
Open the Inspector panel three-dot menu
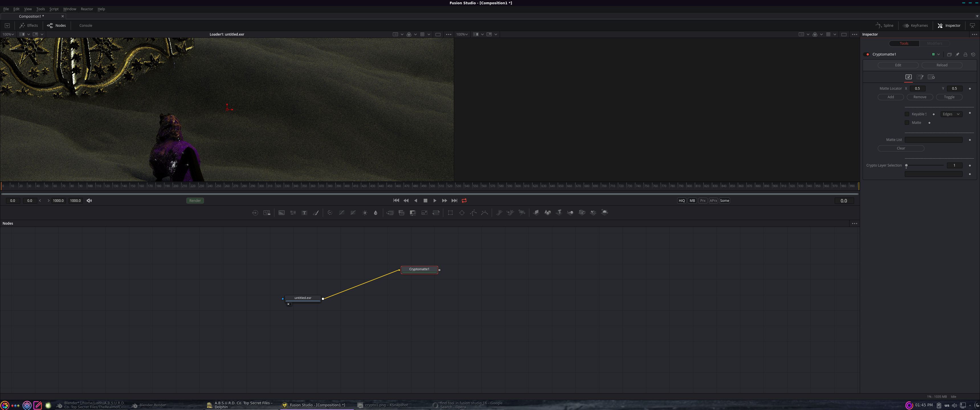(974, 34)
